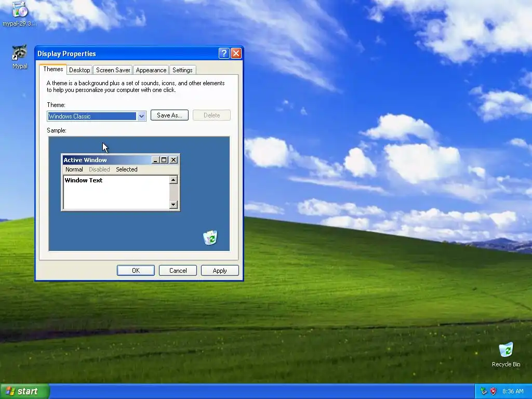This screenshot has height=399, width=532.
Task: Click the Save As... button
Action: point(169,115)
